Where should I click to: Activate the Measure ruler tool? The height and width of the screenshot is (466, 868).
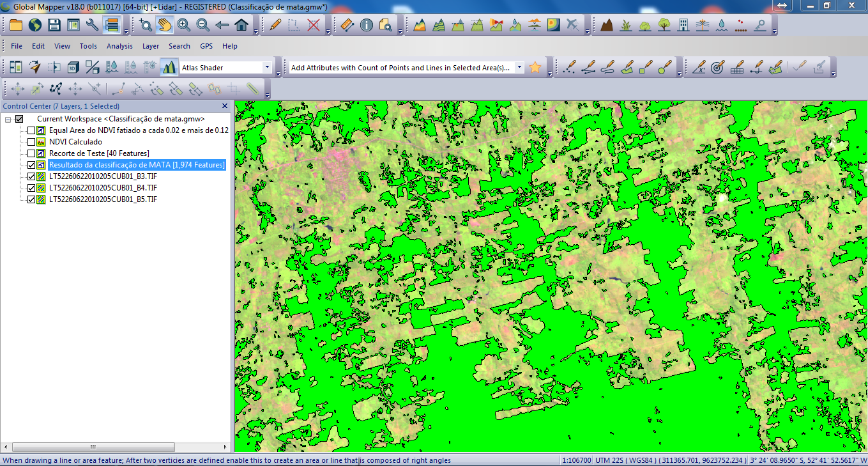click(347, 25)
